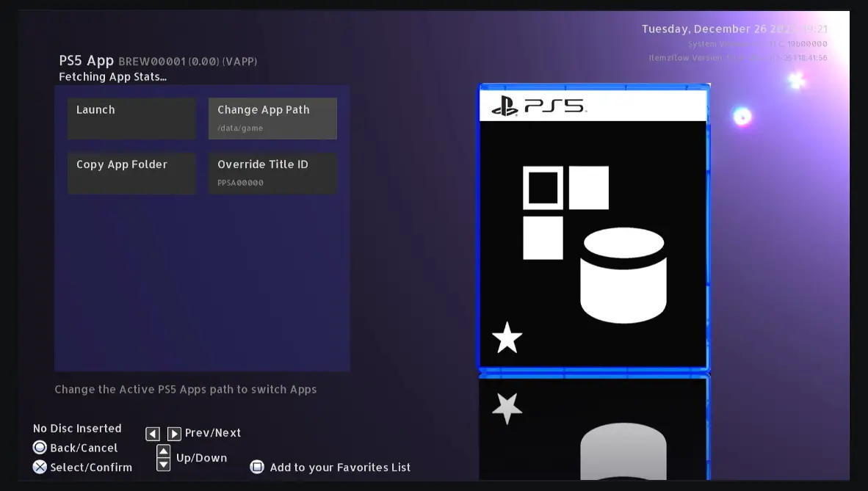Click the Down arrow icon
868x491 pixels.
tap(164, 465)
